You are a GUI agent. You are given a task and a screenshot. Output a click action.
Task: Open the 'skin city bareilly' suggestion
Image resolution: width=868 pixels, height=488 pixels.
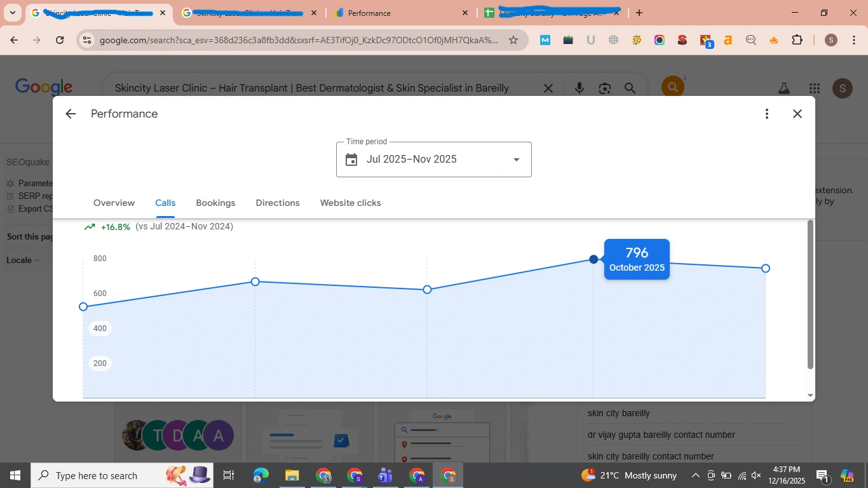tap(619, 413)
